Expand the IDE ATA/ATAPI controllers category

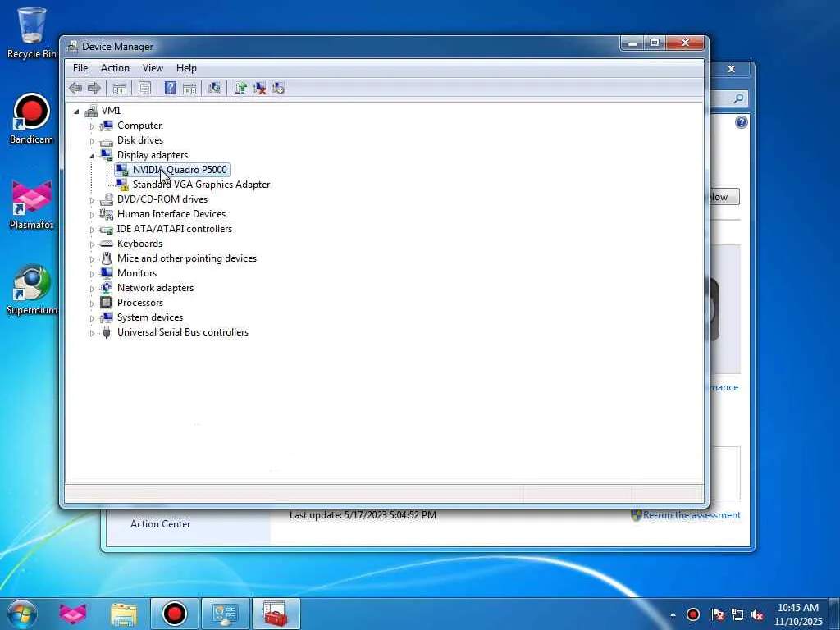tap(92, 230)
